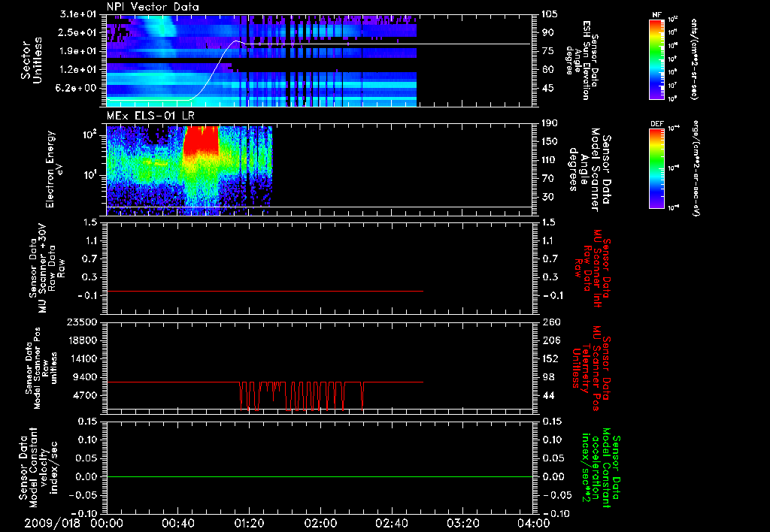Click the "2.5e+01" sector tick label
The width and height of the screenshot is (770, 532).
click(76, 32)
